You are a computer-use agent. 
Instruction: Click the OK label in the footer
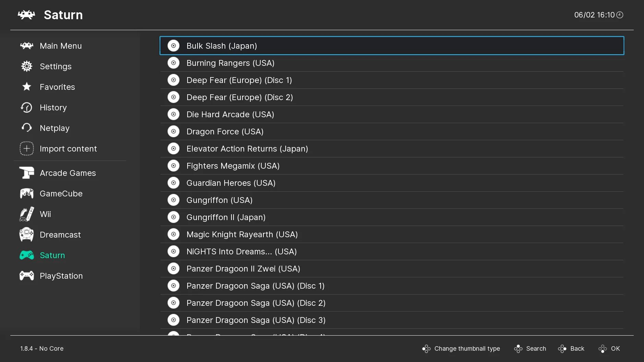pos(615,349)
